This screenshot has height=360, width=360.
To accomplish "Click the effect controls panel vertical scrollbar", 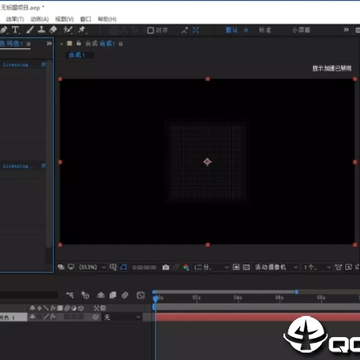I will [x=49, y=154].
